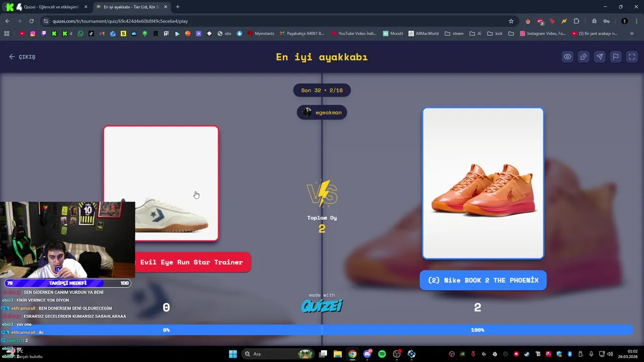
Task: Open Task View on the taskbar
Action: coord(324,354)
